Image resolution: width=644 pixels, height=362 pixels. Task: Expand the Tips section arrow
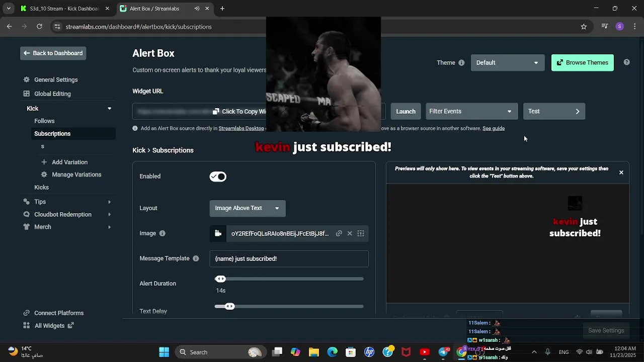(109, 202)
